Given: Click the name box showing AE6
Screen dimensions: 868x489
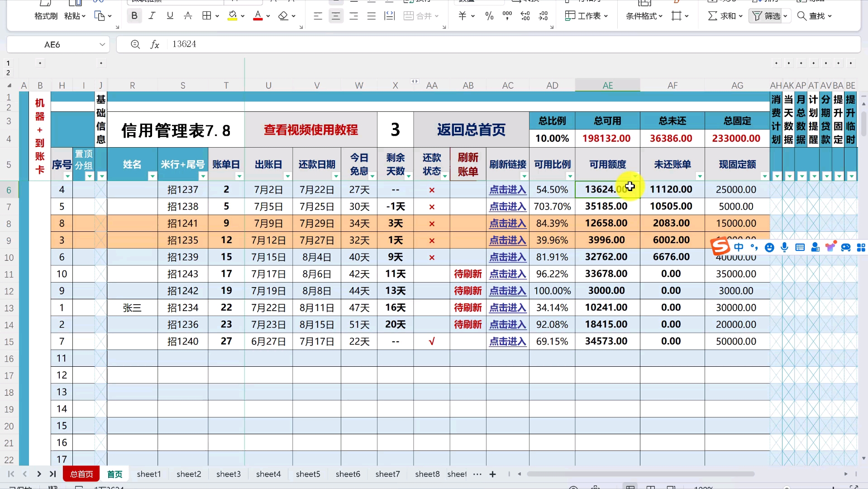Looking at the screenshot, I should [x=52, y=44].
